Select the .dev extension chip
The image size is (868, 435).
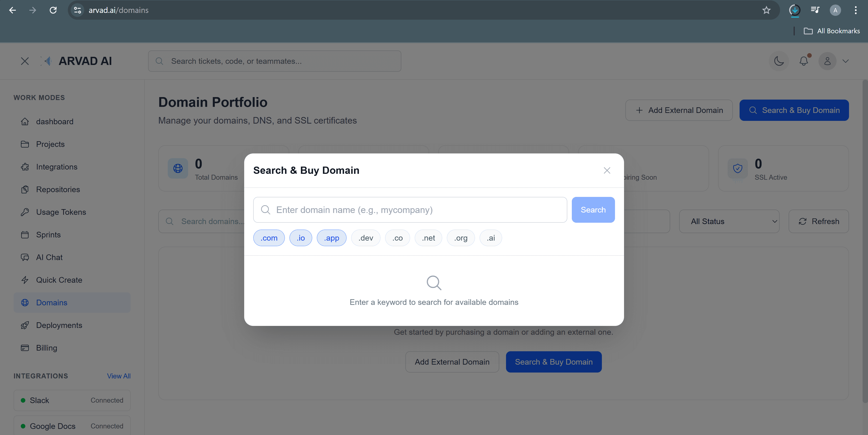(x=365, y=238)
